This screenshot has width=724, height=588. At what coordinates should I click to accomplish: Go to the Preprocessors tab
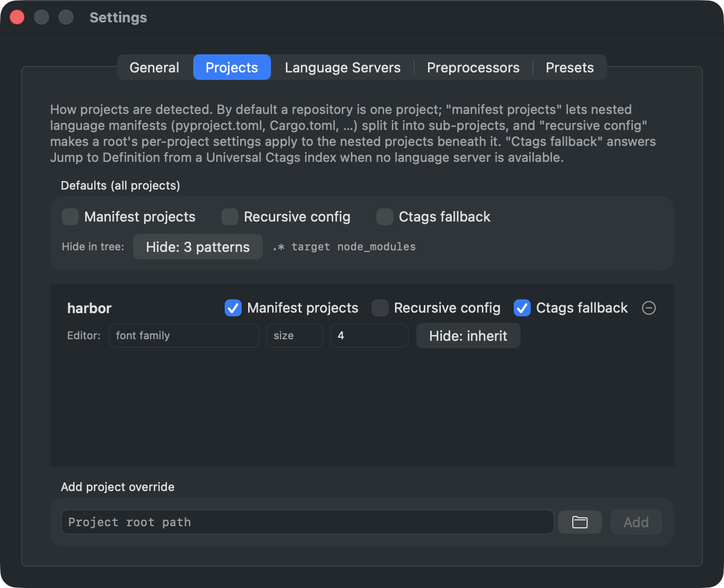pyautogui.click(x=473, y=68)
